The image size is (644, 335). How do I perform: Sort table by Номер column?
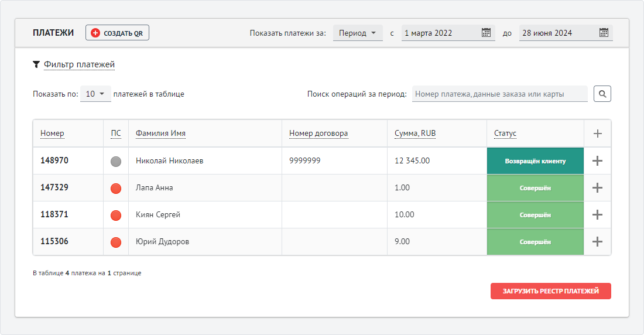[x=52, y=134]
